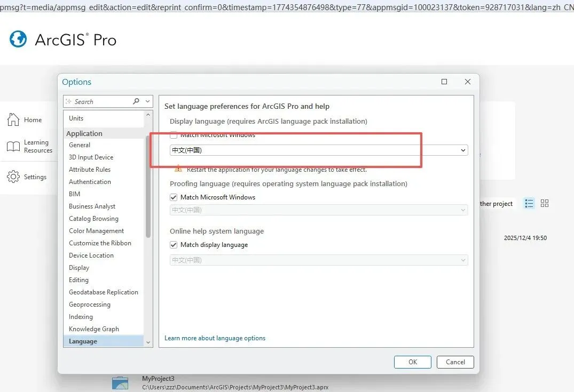Open Home in start page sidebar
The image size is (574, 392).
[x=33, y=120]
